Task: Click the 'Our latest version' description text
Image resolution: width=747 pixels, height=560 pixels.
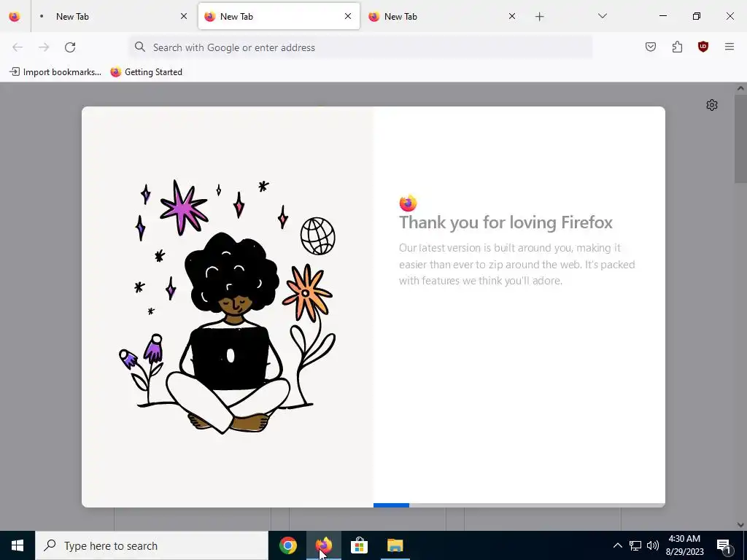Action: point(517,264)
